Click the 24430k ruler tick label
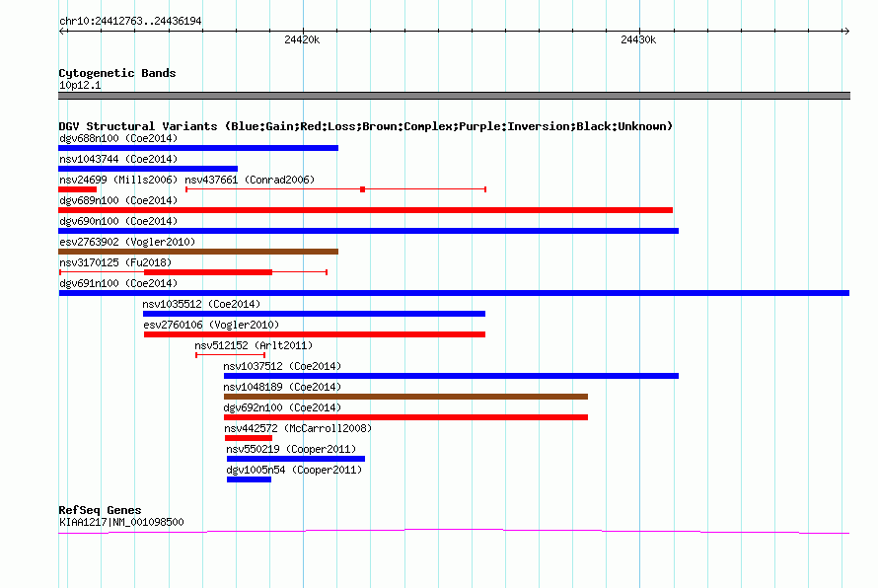Image resolution: width=878 pixels, height=588 pixels. 638,39
